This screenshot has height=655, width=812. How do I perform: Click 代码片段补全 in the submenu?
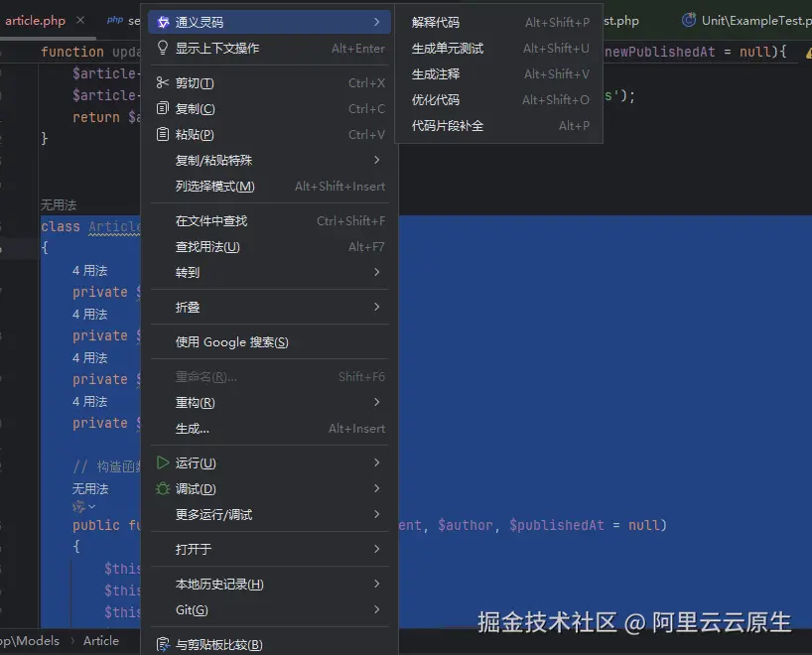tap(498, 125)
